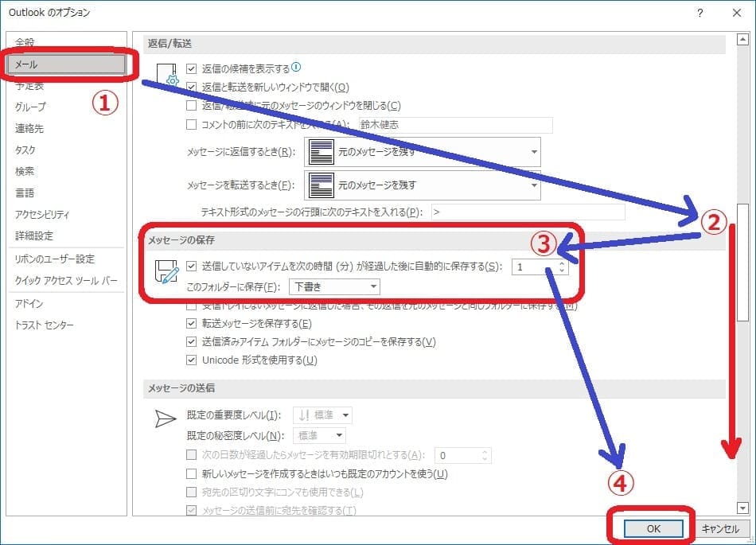This screenshot has height=545, width=756.
Task: Click the help question mark button
Action: click(700, 13)
